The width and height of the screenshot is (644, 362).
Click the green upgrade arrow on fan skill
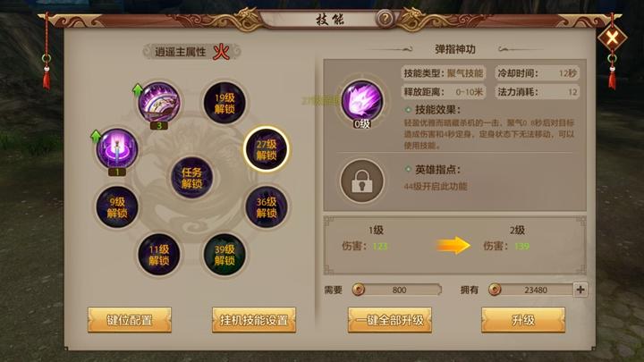(x=138, y=90)
